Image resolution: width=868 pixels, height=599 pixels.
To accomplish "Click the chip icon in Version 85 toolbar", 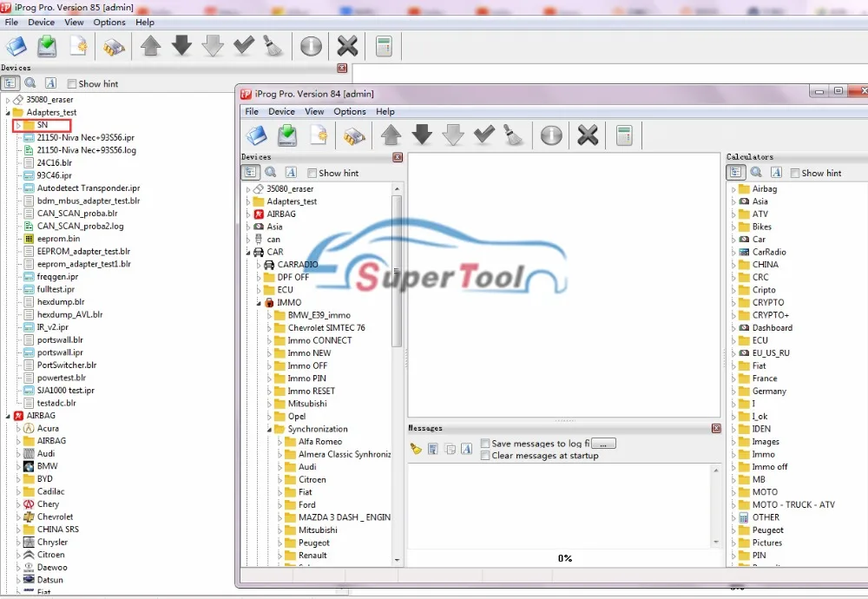I will [x=114, y=47].
